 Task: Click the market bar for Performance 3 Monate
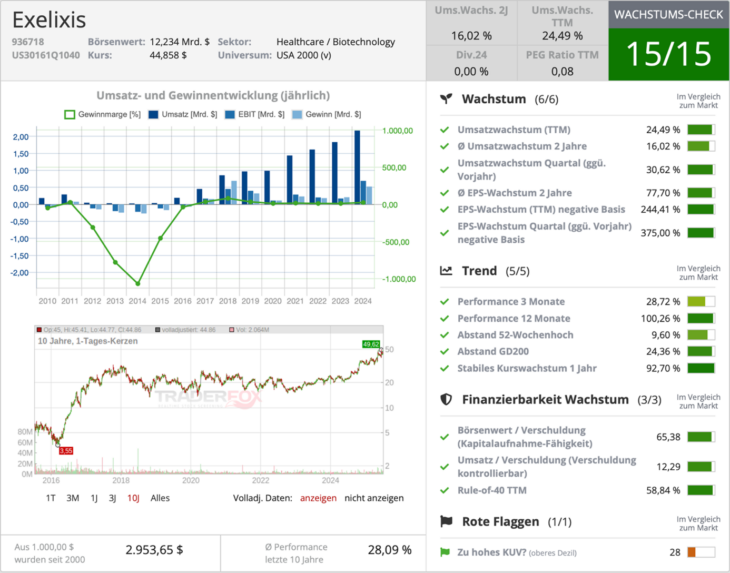point(701,302)
